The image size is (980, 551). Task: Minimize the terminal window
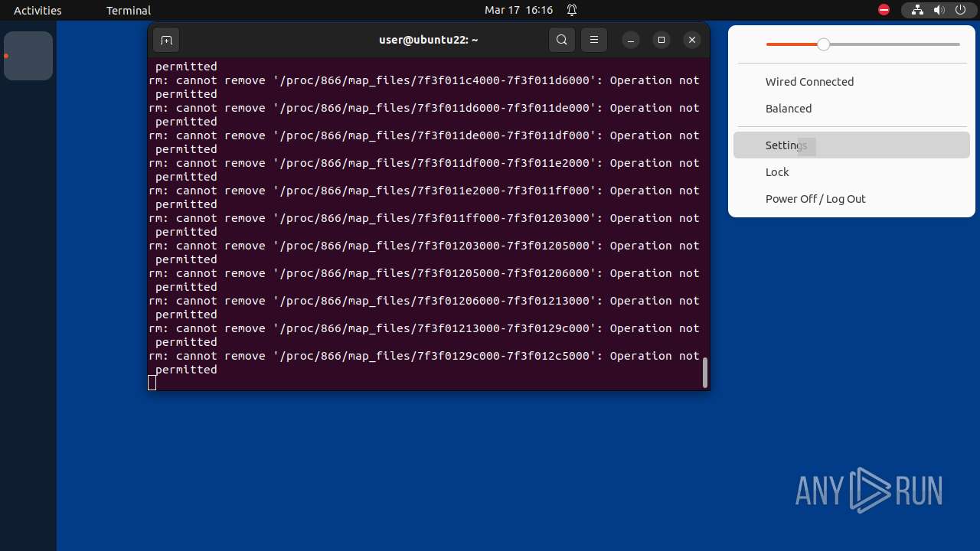tap(631, 40)
